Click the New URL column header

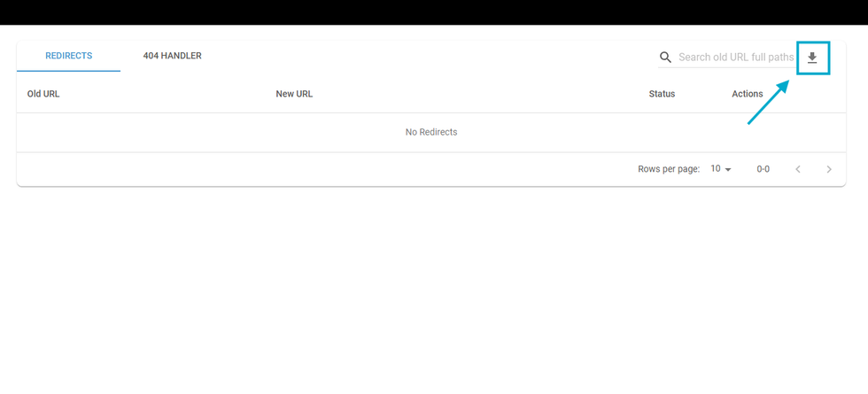click(x=294, y=94)
